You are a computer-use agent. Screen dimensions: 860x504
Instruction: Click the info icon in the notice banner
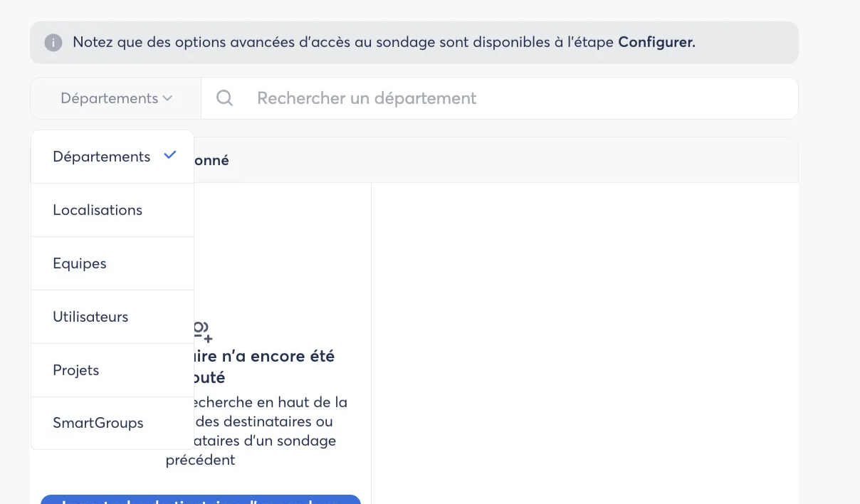coord(53,43)
